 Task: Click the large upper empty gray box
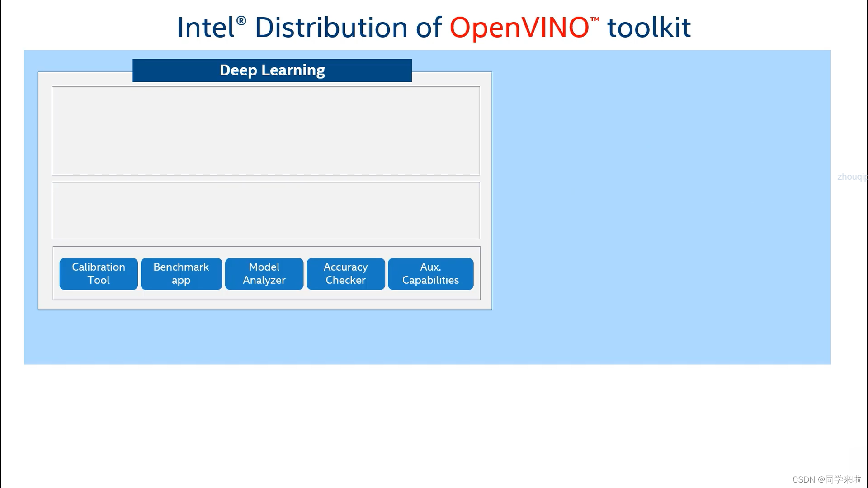[266, 131]
